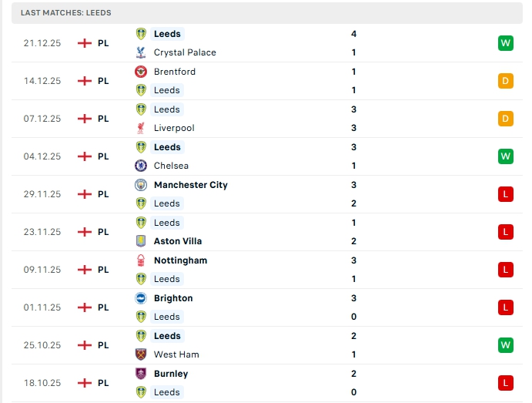
Task: Click the Brentford club crest
Action: click(141, 72)
